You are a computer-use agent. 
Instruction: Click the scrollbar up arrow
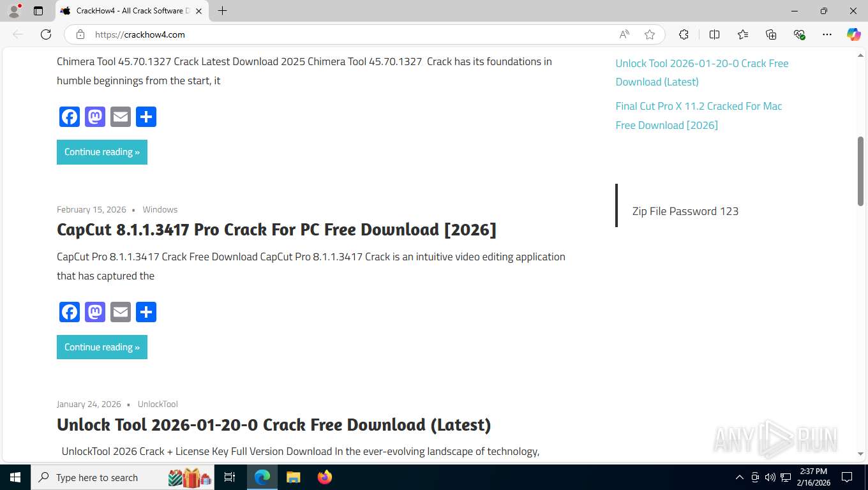click(x=860, y=56)
